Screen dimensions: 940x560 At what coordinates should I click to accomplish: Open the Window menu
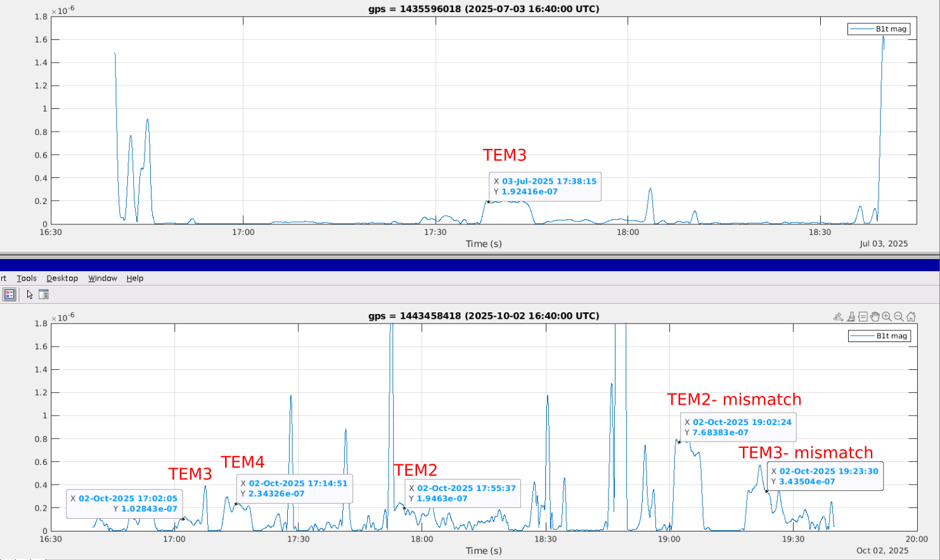[103, 278]
